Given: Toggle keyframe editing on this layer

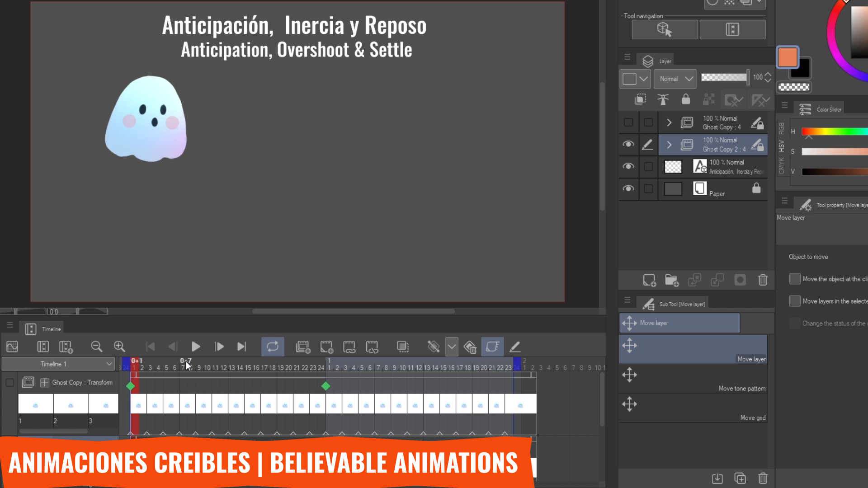Looking at the screenshot, I should click(x=434, y=347).
